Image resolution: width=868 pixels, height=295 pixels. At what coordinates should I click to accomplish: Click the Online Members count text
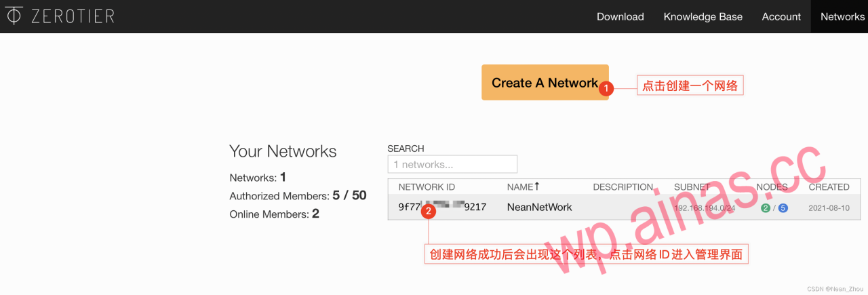pos(274,214)
